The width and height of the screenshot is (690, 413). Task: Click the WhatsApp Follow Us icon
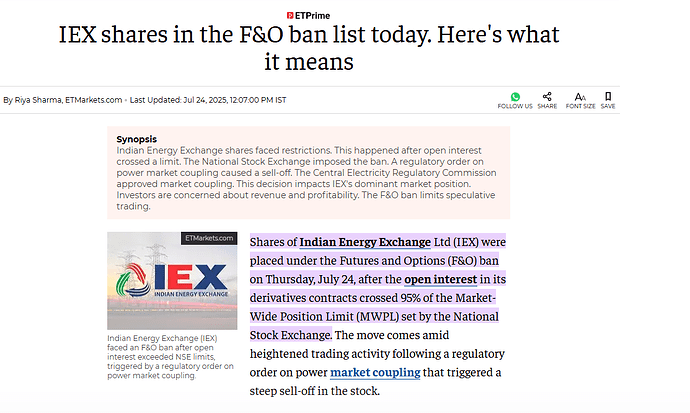pos(515,96)
